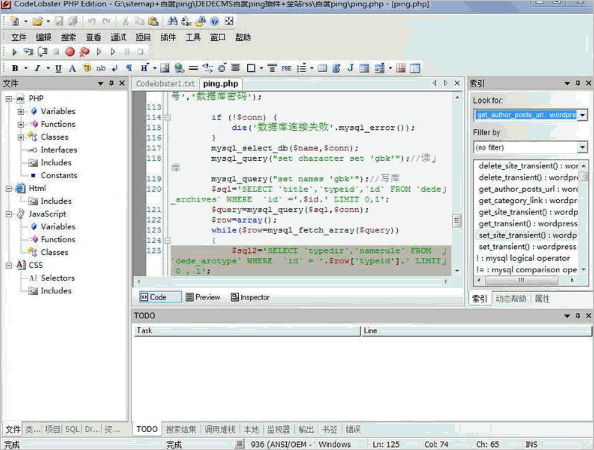
Task: Open the SQL tab in the left panel
Action: pyautogui.click(x=72, y=429)
